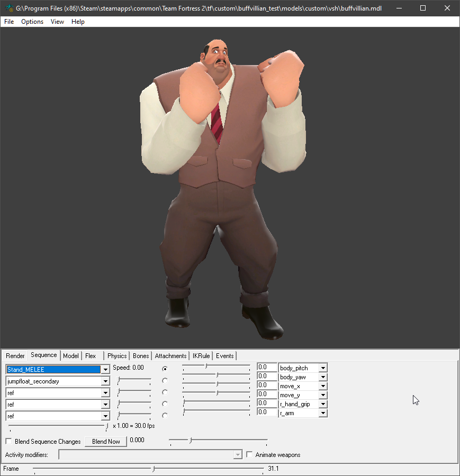Click the body_pitch pose slider
The width and height of the screenshot is (460, 476).
tap(216, 367)
